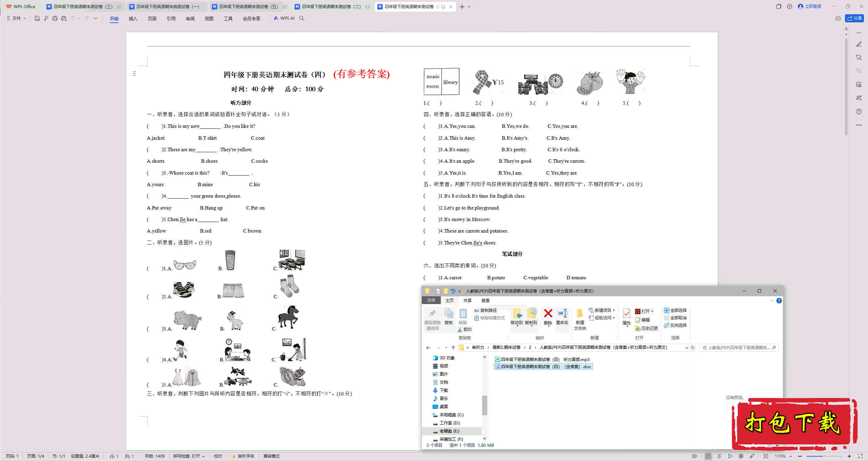The image size is (868, 461).
Task: Click Explorer Back navigation arrow
Action: coord(428,347)
